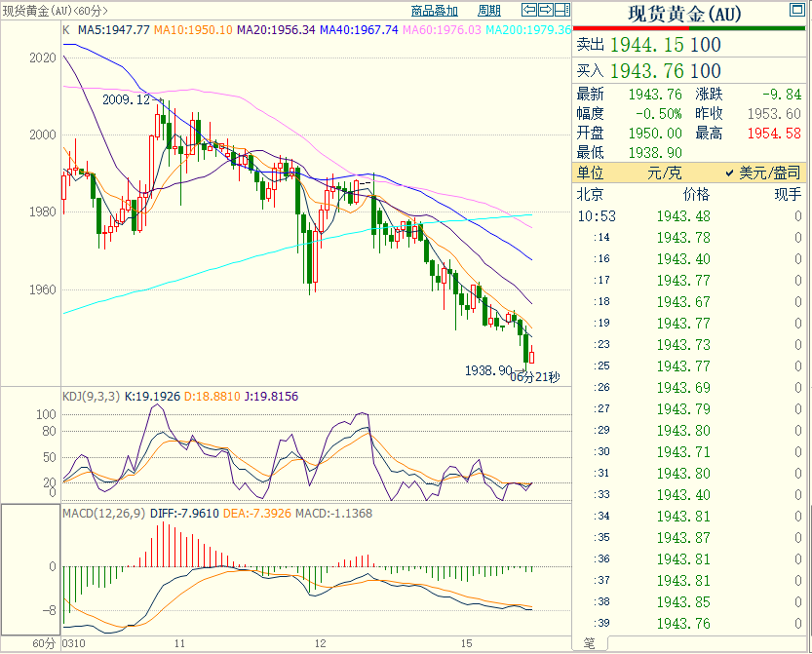Click the 开盘 value 1950.00

pyautogui.click(x=655, y=134)
